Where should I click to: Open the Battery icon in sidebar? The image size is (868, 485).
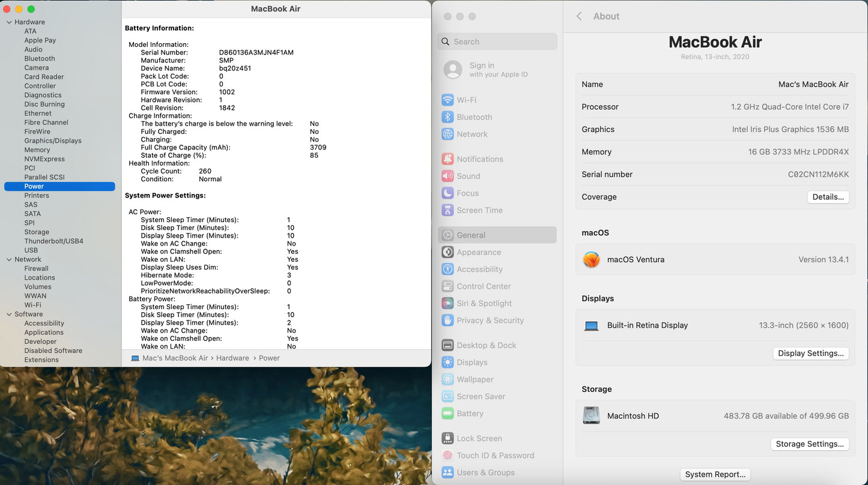click(447, 414)
